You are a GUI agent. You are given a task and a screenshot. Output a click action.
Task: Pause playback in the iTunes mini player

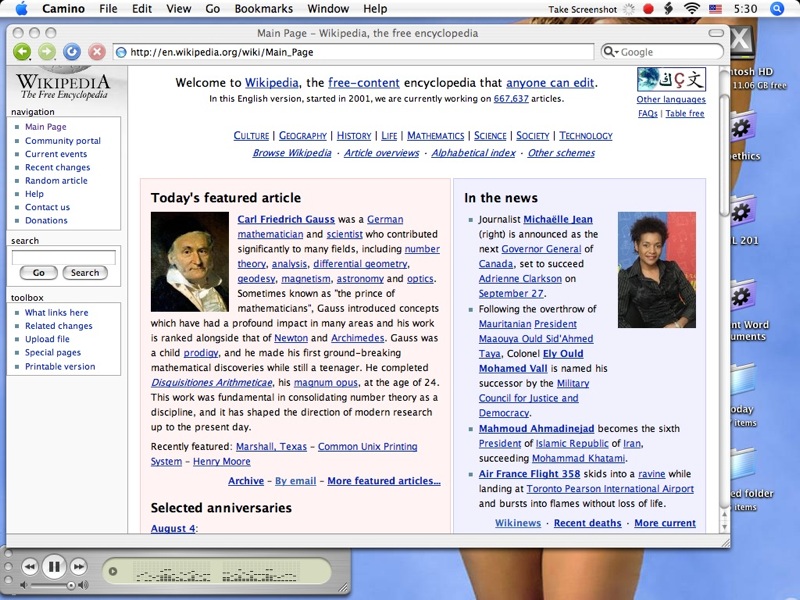coord(54,567)
